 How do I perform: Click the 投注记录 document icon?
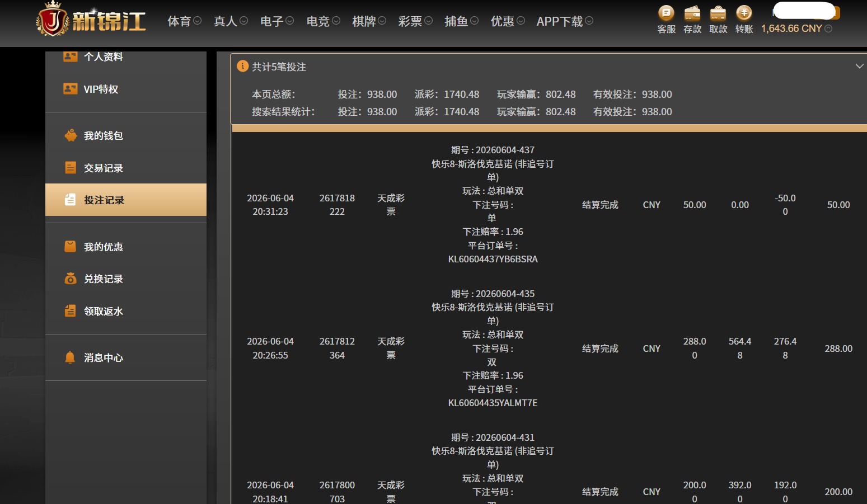click(71, 200)
